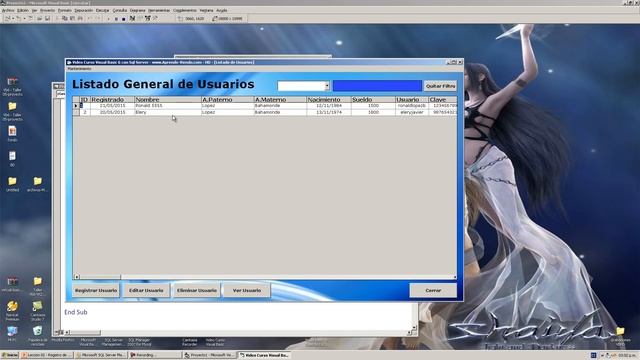This screenshot has height=360, width=640.
Task: Click the Eliminar Usuario button
Action: coord(197,291)
